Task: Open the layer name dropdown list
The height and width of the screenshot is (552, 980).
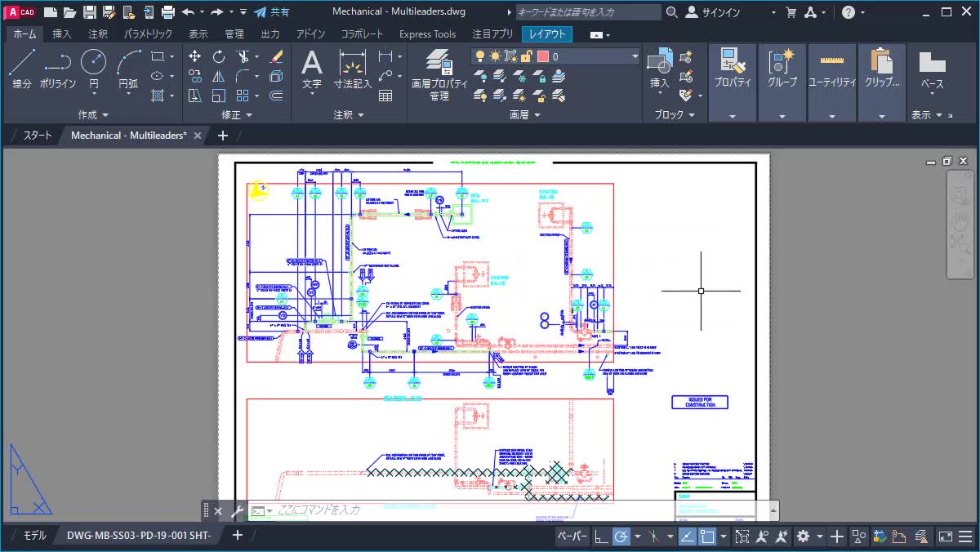Action: (635, 56)
